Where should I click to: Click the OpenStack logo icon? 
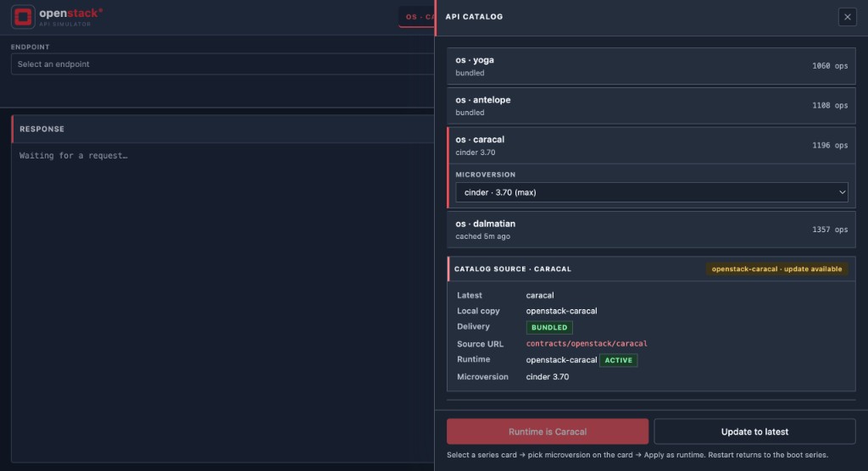click(x=23, y=17)
